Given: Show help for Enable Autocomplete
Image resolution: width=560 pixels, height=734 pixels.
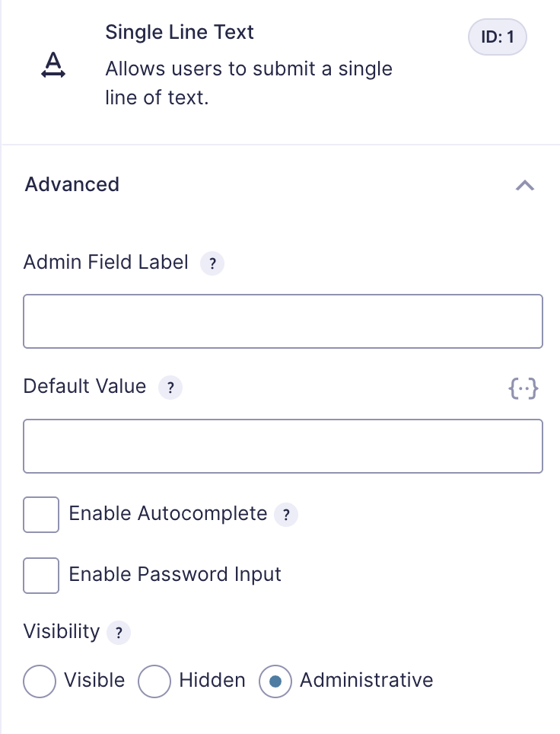Looking at the screenshot, I should pyautogui.click(x=286, y=515).
